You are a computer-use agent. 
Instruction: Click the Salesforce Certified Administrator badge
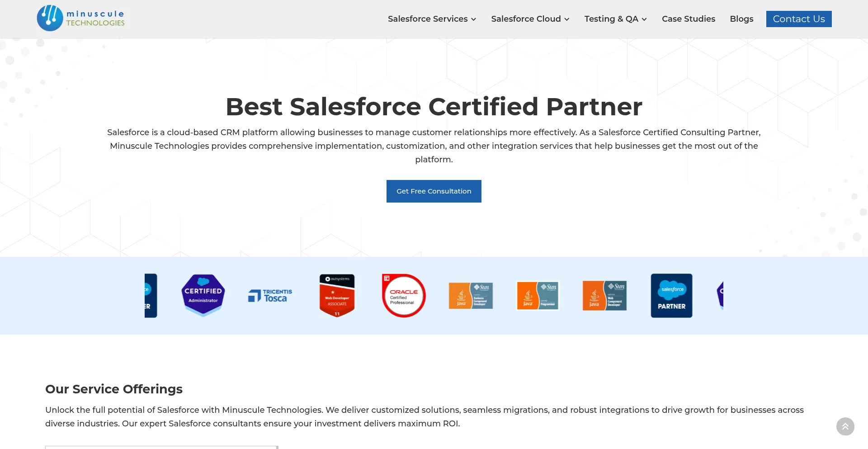pos(203,295)
